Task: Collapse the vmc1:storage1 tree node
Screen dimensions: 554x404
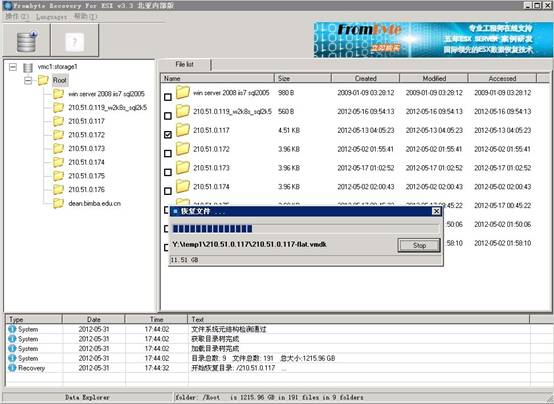Action: pyautogui.click(x=13, y=67)
